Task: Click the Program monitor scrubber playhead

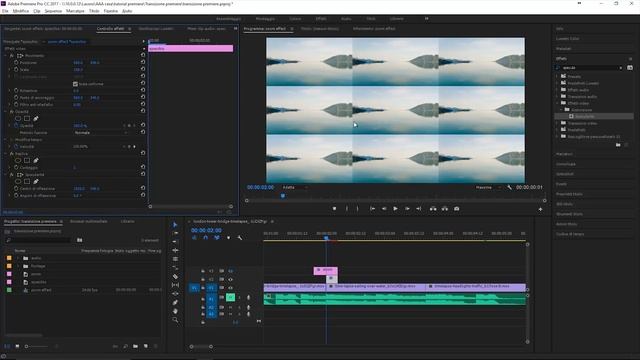Action: (282, 196)
